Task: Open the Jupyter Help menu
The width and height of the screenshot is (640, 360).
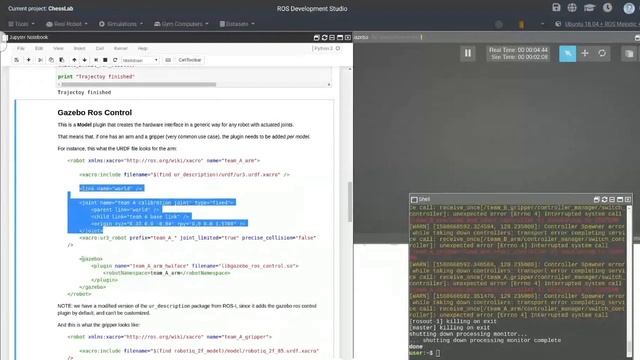Action: coord(142,48)
